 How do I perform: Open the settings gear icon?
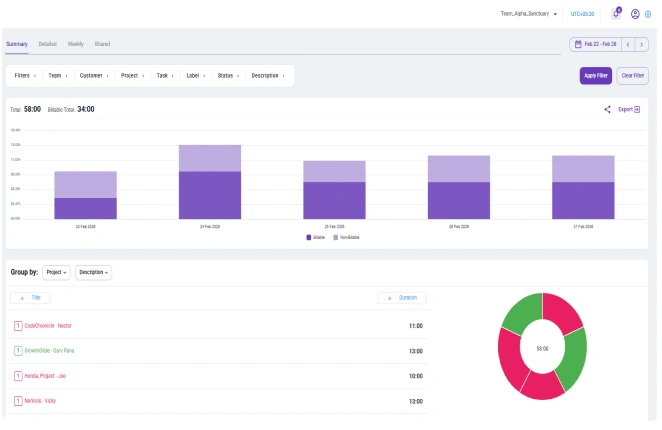(x=648, y=14)
